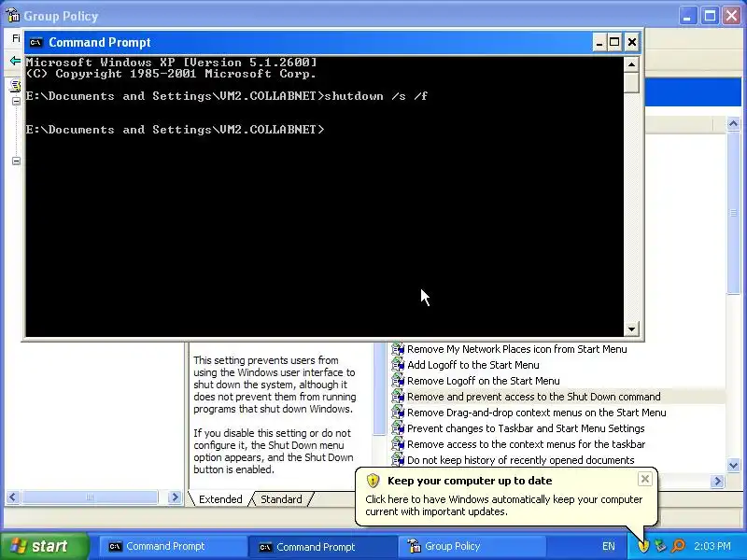Close the Command Prompt window
This screenshot has height=560, width=747.
point(632,42)
